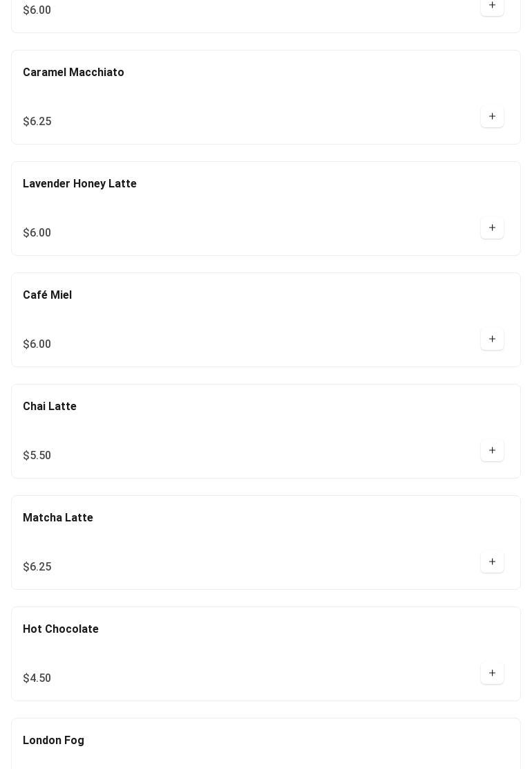This screenshot has height=769, width=532.
Task: Click the $5.50 price of Chai Latte
Action: (37, 455)
